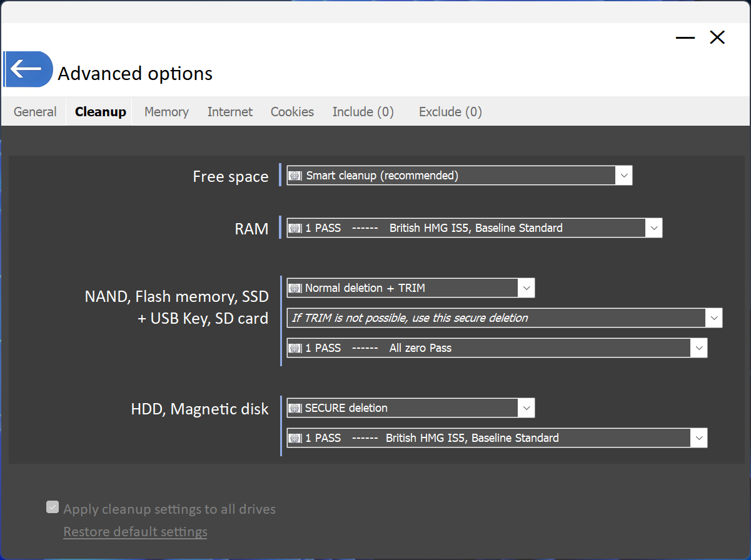Click the 'HDD, Magnetic disk' label
Viewport: 751px width, 560px height.
(199, 409)
